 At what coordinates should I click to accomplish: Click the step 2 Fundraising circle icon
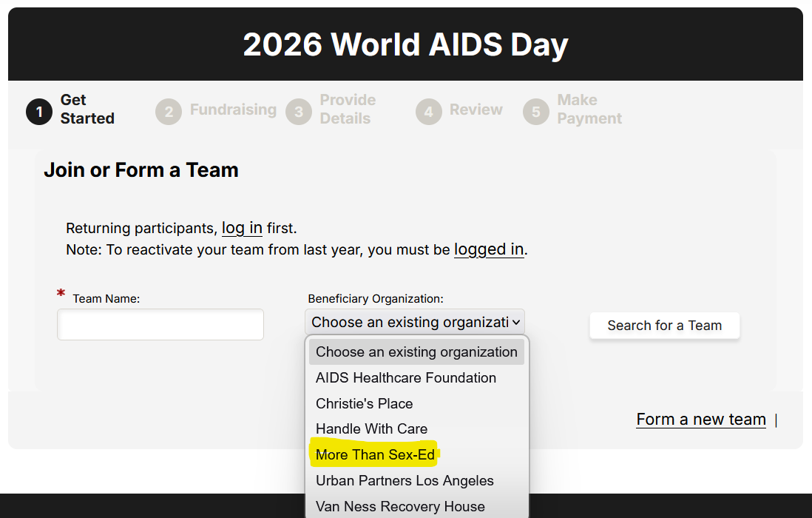coord(169,111)
